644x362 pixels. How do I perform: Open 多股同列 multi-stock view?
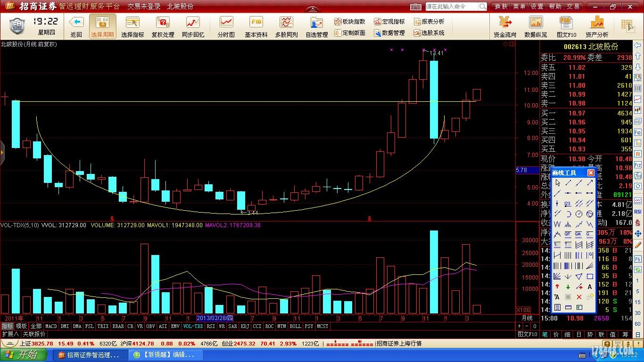tap(286, 26)
